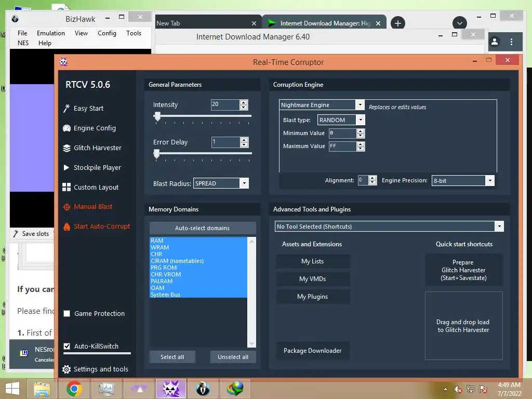Start Auto-Corrupt
Image resolution: width=532 pixels, height=399 pixels.
tap(97, 227)
